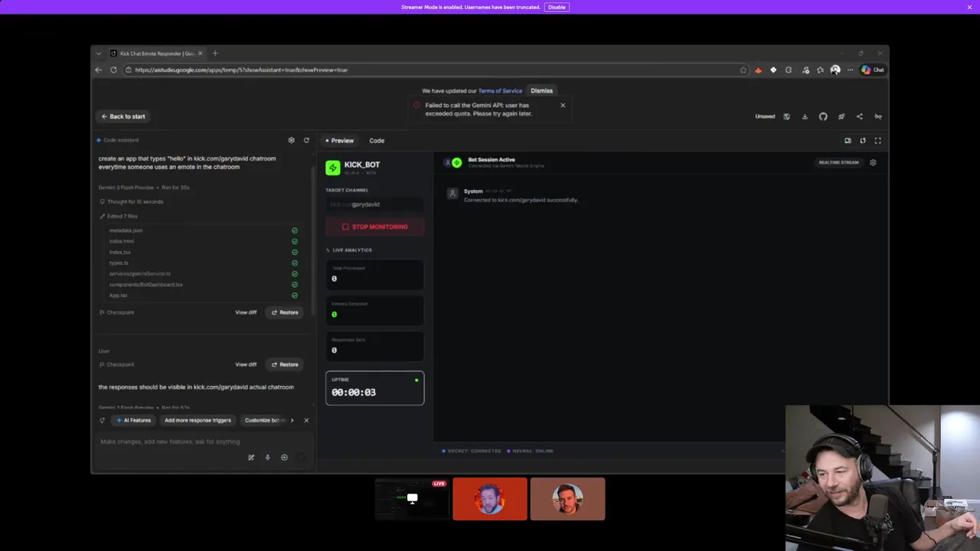
Task: Disable Streamer Mode in the top banner
Action: 557,7
